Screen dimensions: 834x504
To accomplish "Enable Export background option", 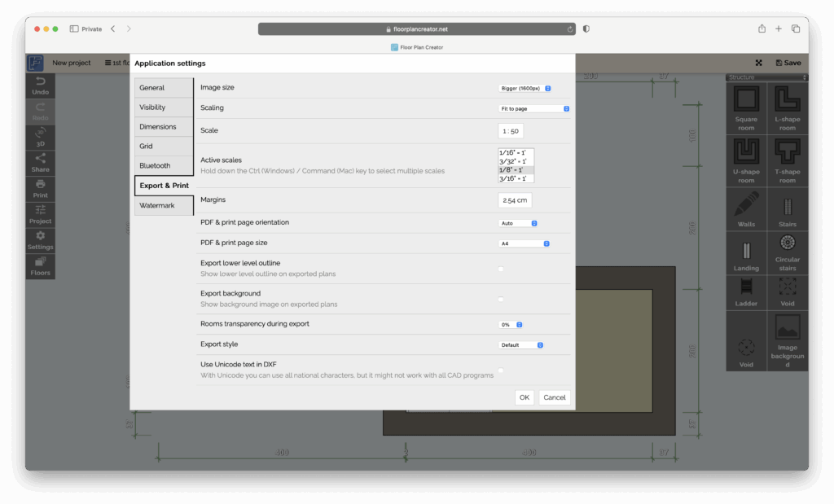I will click(x=501, y=298).
